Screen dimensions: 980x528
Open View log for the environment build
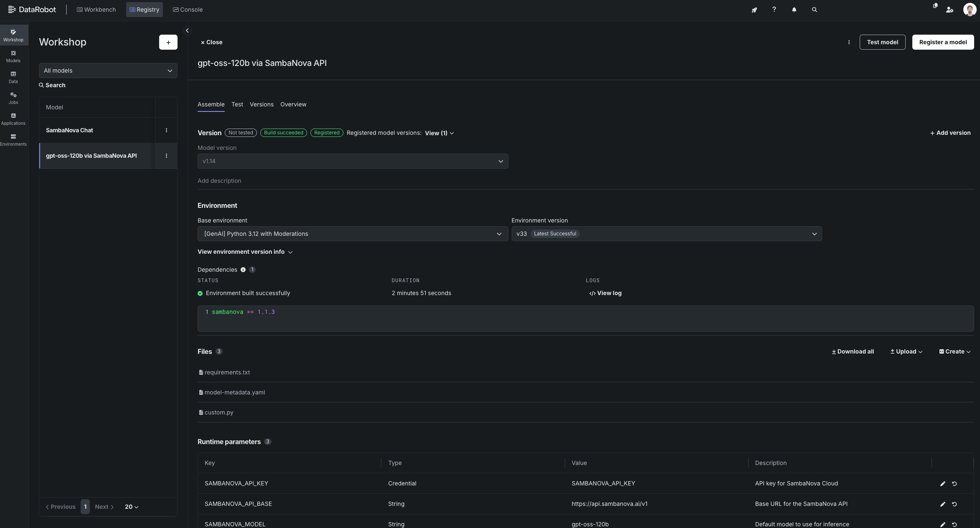pyautogui.click(x=605, y=293)
